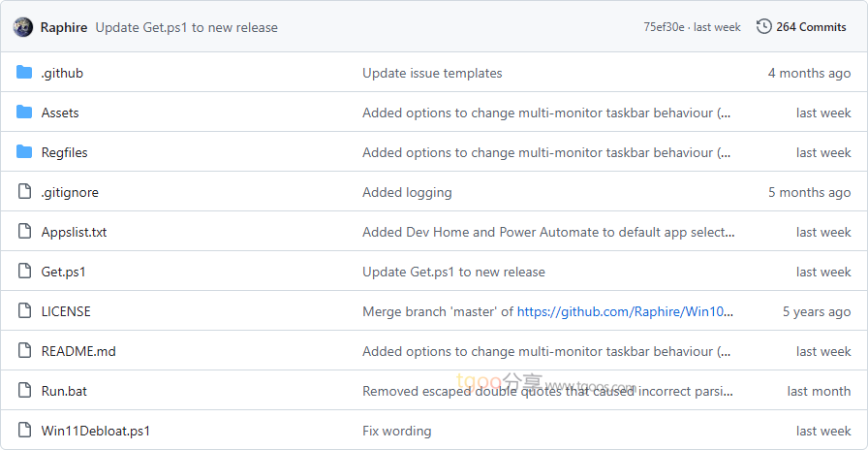The image size is (868, 450).
Task: Click the .gitignore file icon
Action: pyautogui.click(x=24, y=192)
